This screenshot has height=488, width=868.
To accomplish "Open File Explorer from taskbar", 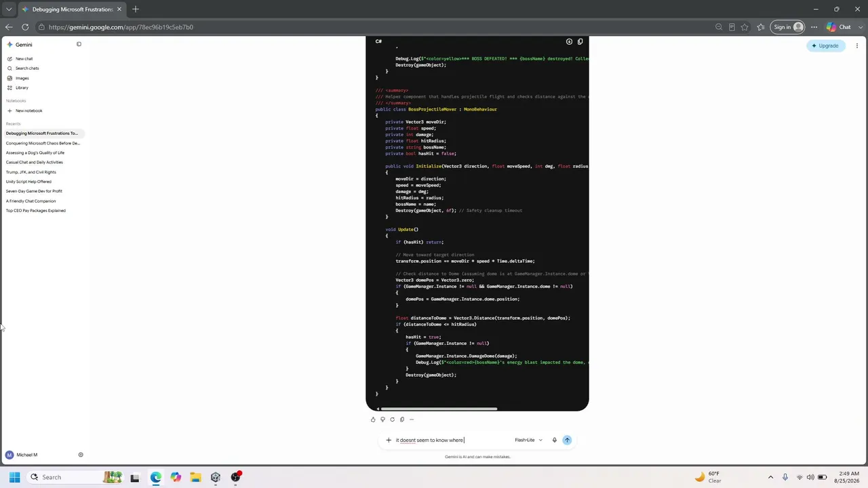I will (x=195, y=477).
